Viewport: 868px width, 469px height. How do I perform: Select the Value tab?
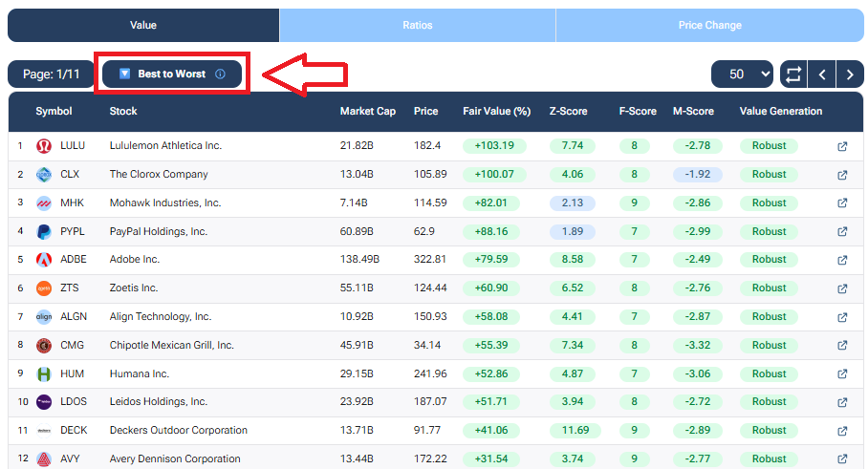point(143,25)
